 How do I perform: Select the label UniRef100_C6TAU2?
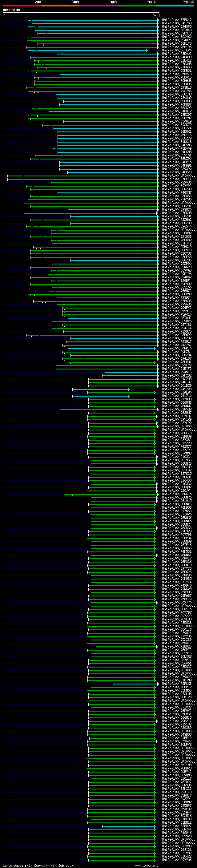[x=177, y=318]
